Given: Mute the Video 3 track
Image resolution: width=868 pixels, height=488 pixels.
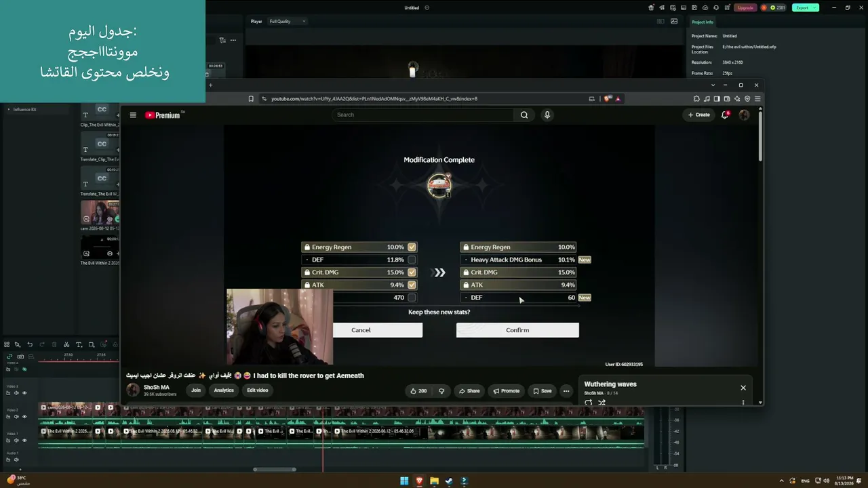Looking at the screenshot, I should point(17,393).
